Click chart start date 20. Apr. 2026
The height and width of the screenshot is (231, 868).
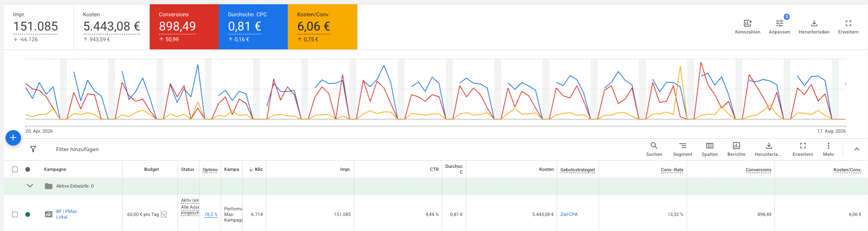click(x=39, y=131)
